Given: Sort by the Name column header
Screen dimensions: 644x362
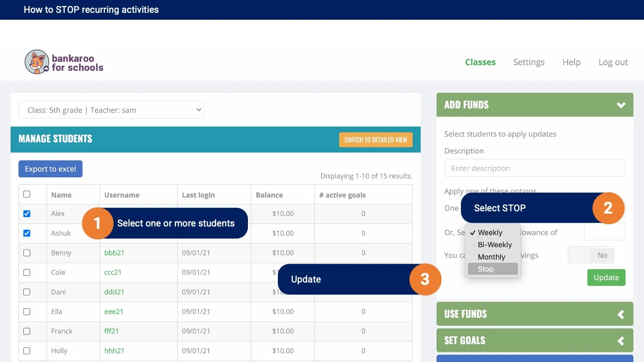Looking at the screenshot, I should (61, 195).
